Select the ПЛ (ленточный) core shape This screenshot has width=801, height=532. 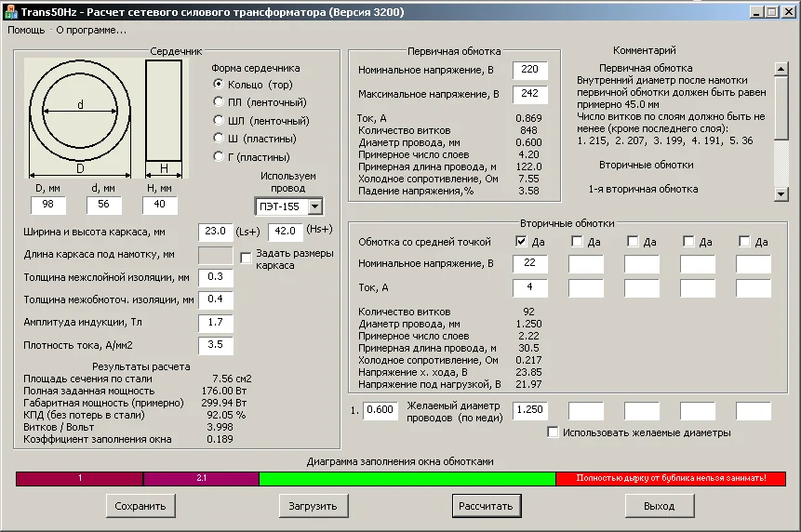(x=219, y=102)
